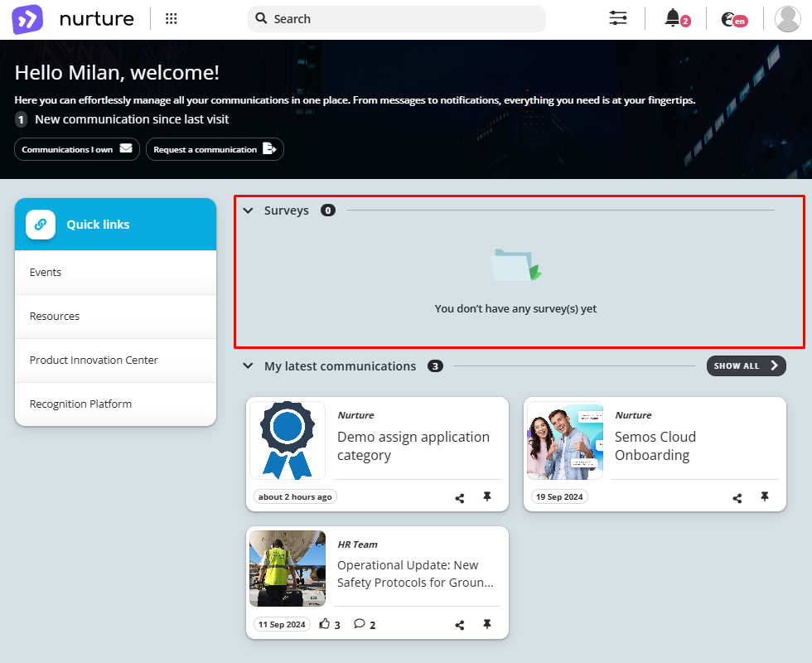Click the Nurture logo icon
The image size is (812, 663).
coord(27,19)
